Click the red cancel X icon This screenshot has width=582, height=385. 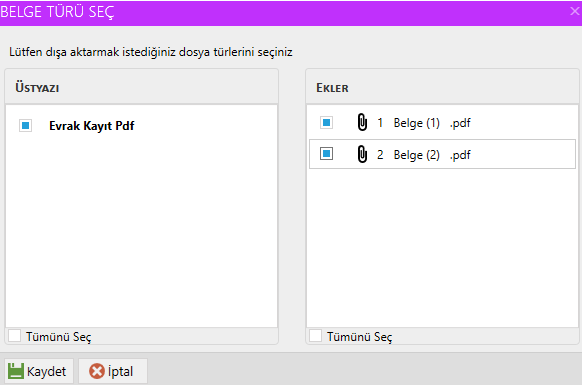97,371
